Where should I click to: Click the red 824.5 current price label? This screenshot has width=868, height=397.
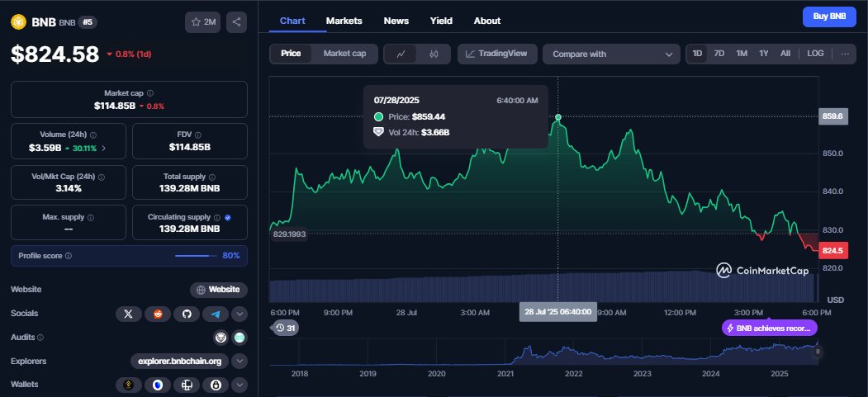(832, 251)
